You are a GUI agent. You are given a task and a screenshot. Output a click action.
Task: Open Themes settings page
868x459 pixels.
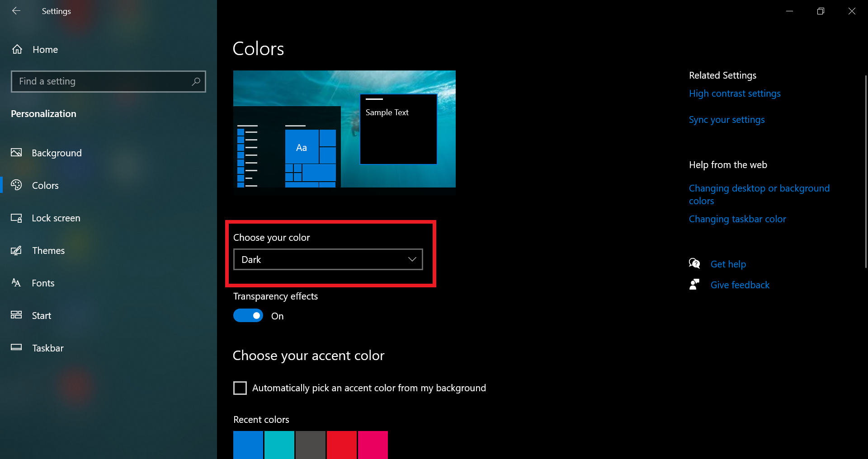tap(48, 250)
